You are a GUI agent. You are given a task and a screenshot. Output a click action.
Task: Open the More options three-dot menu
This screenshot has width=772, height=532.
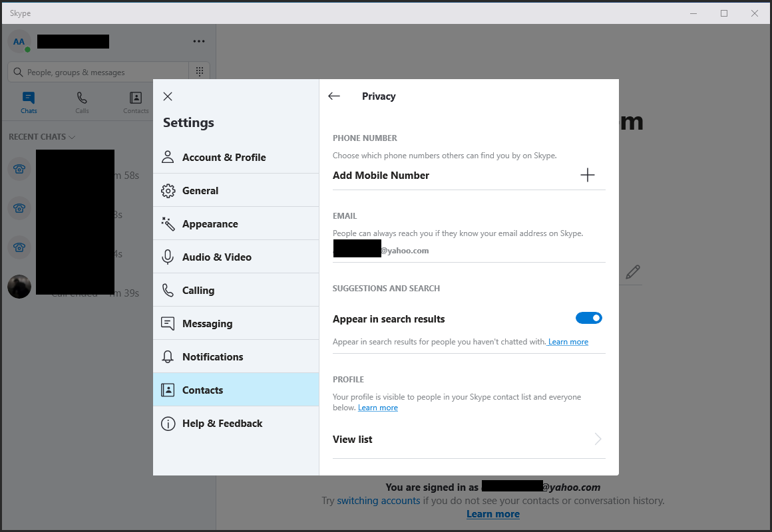[199, 41]
